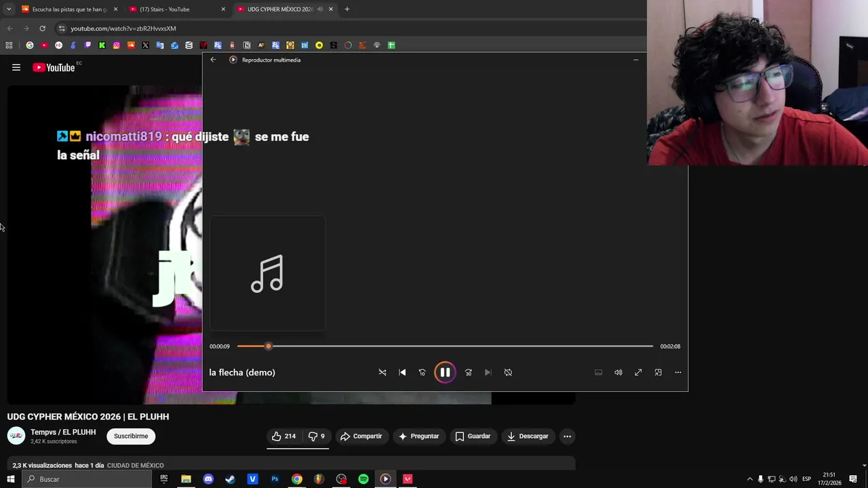The width and height of the screenshot is (868, 488).
Task: Open the Tempvs / EL PLUHH channel avatar
Action: point(16,436)
